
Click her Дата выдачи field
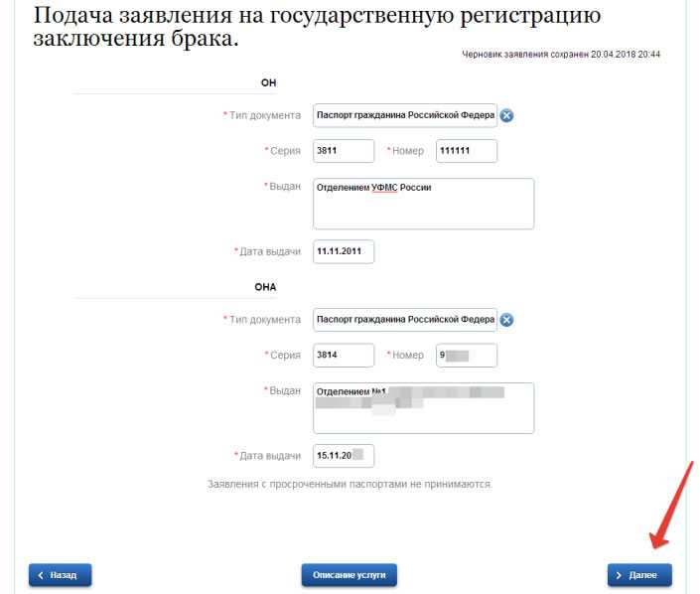pos(344,456)
